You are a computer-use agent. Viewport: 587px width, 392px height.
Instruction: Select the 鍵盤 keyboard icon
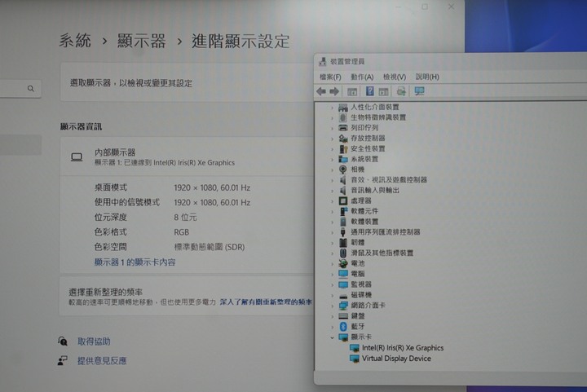[343, 316]
